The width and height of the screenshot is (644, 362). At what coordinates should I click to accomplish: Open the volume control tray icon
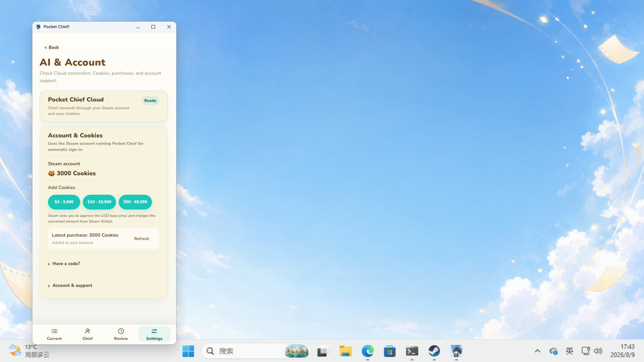coord(598,351)
